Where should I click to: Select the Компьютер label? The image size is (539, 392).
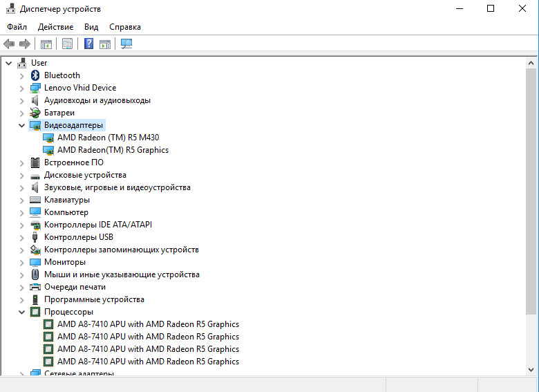[x=66, y=212]
